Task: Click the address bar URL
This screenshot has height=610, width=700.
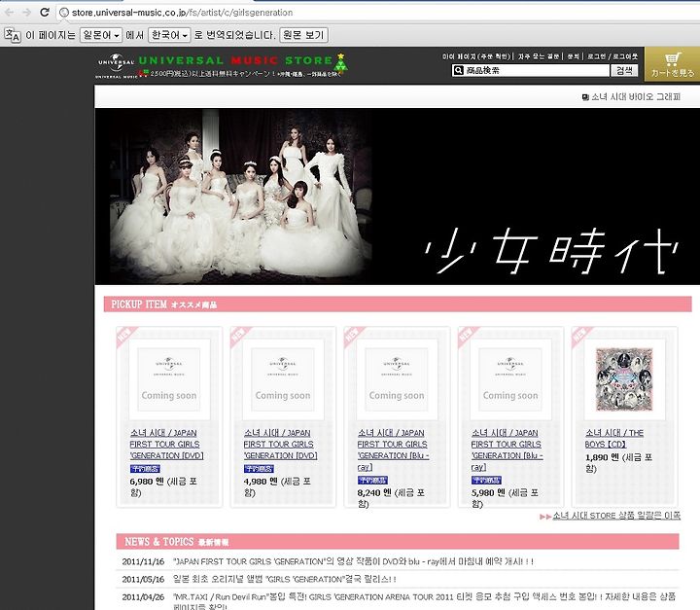Action: pyautogui.click(x=182, y=13)
